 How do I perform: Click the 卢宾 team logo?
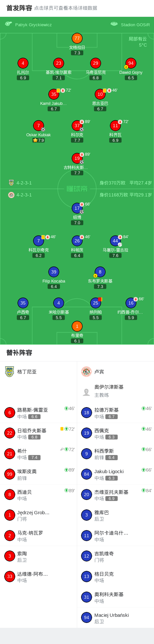86,372
